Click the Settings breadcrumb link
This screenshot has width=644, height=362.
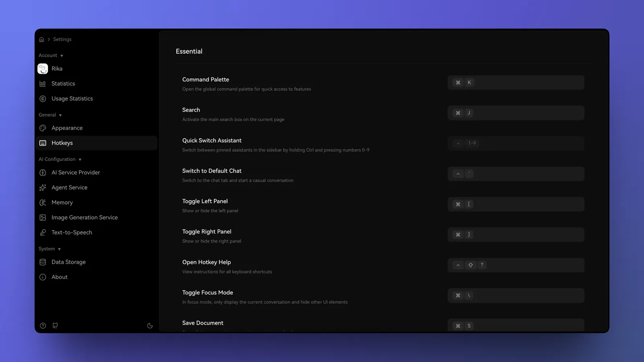click(62, 39)
